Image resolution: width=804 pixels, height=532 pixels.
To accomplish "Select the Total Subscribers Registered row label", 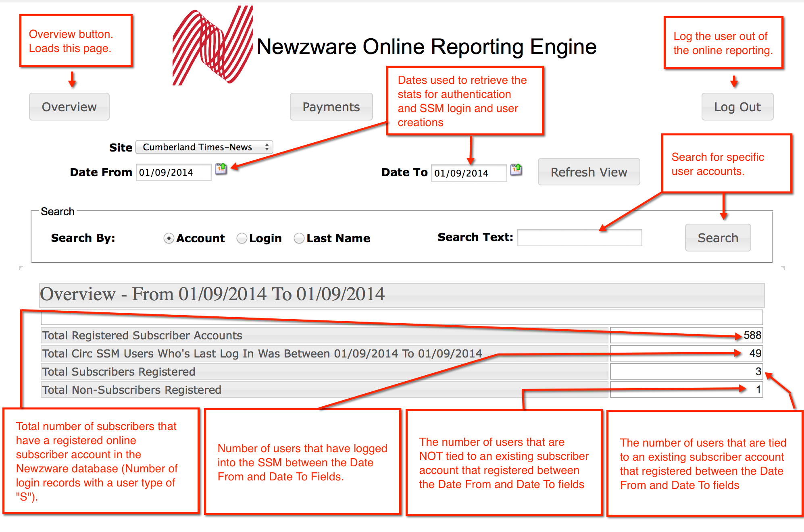I will click(x=119, y=372).
